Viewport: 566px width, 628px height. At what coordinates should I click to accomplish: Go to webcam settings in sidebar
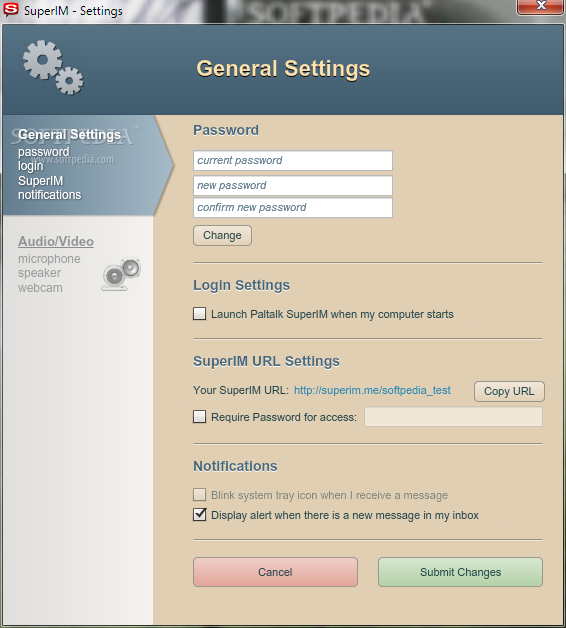pos(40,288)
